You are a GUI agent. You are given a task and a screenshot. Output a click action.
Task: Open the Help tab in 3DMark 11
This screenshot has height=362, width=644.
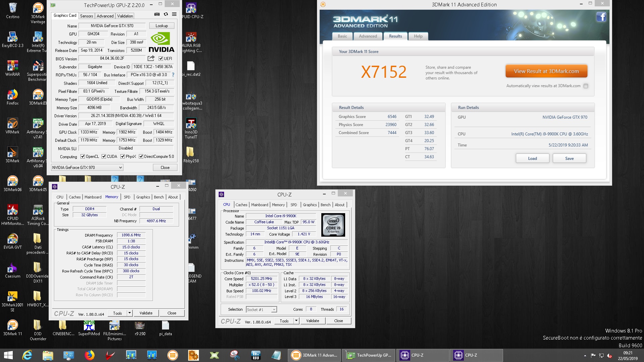(418, 36)
